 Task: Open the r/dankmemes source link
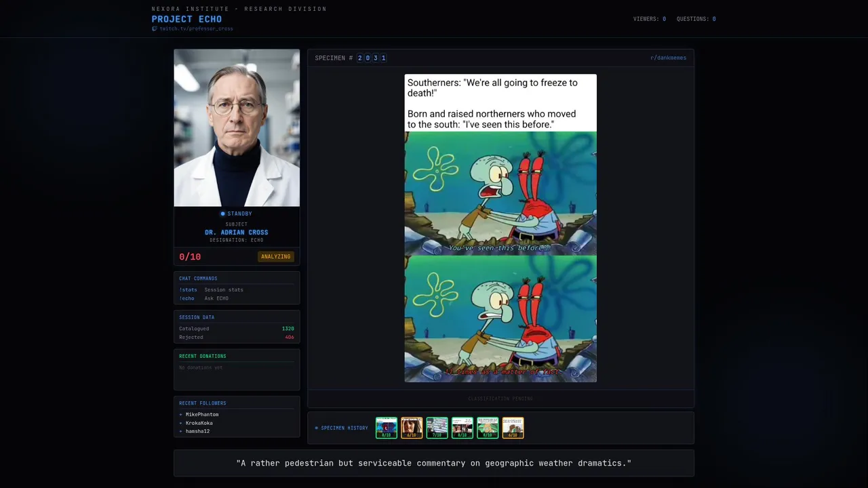coord(668,58)
